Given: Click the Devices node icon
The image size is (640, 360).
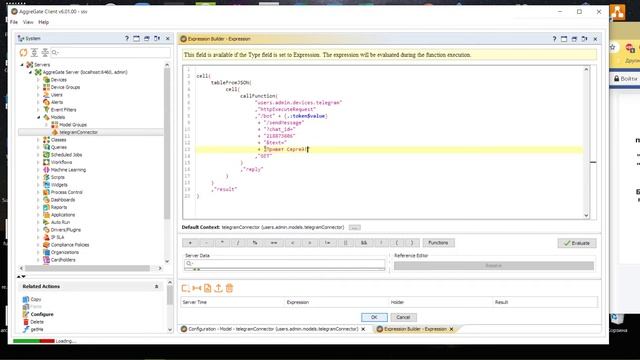Looking at the screenshot, I should [x=46, y=80].
